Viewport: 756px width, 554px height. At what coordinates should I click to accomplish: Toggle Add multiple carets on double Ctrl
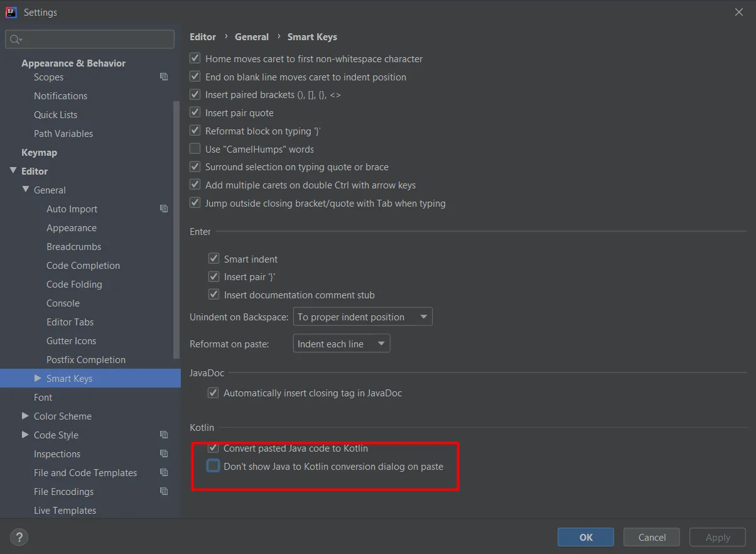[195, 185]
